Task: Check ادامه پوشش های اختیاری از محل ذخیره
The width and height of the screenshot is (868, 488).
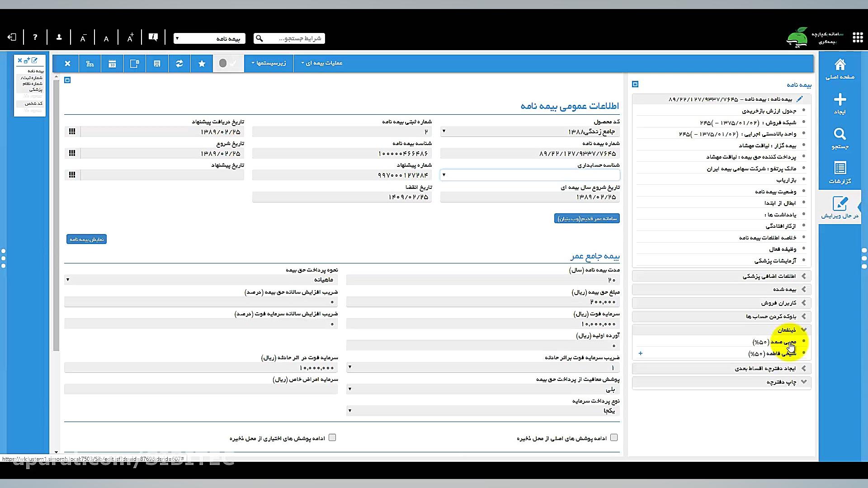Action: pyautogui.click(x=332, y=437)
